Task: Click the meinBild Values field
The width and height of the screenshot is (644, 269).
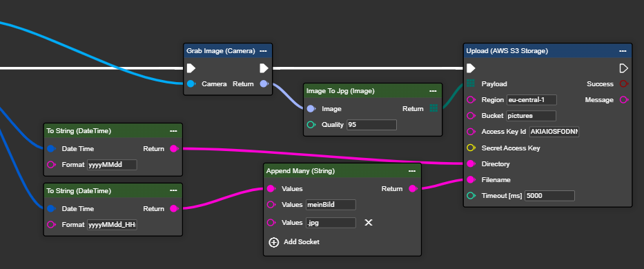Action: point(331,205)
